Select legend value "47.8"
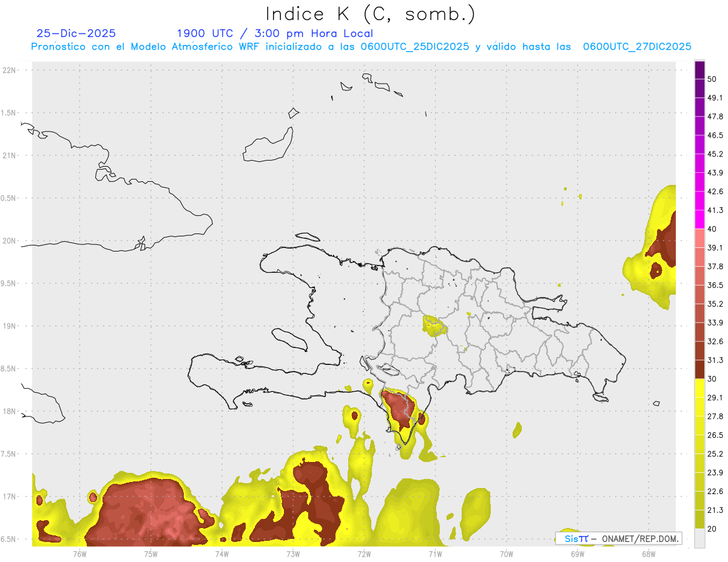Viewport: 728px width, 562px height. pos(715,116)
